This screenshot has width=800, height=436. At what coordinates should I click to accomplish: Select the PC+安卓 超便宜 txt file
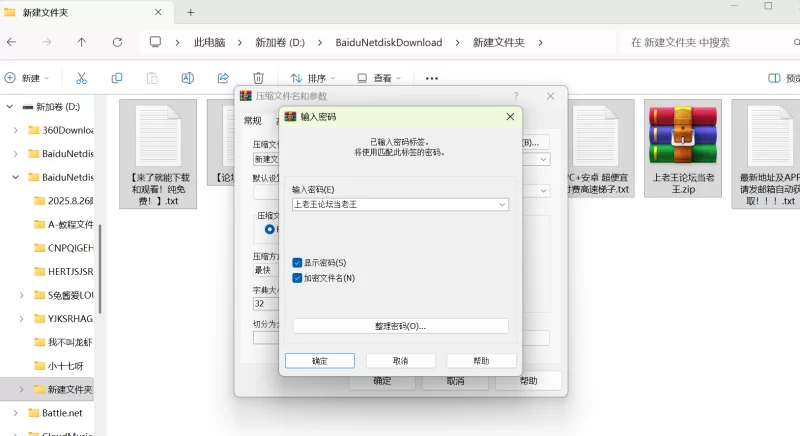point(601,148)
